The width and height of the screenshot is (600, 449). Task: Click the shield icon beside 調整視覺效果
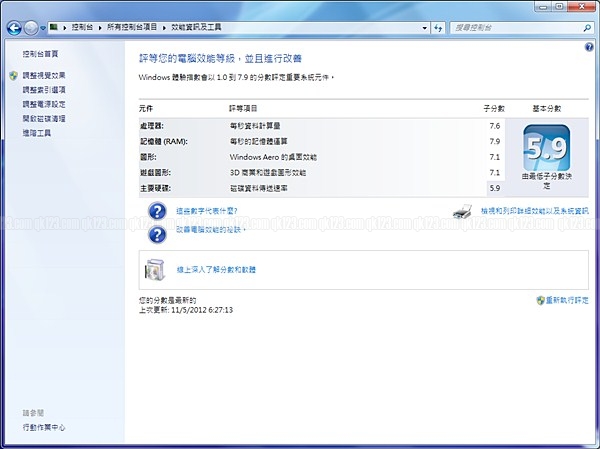point(13,75)
